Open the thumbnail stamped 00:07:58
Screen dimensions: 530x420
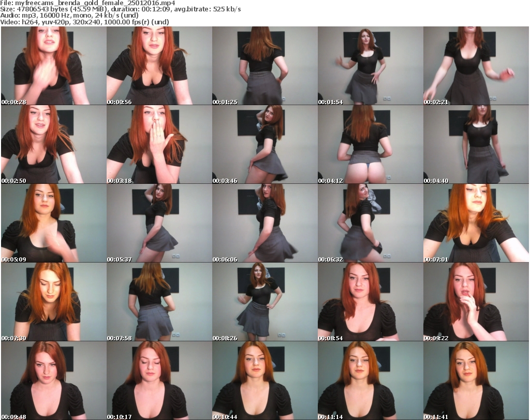coord(159,302)
